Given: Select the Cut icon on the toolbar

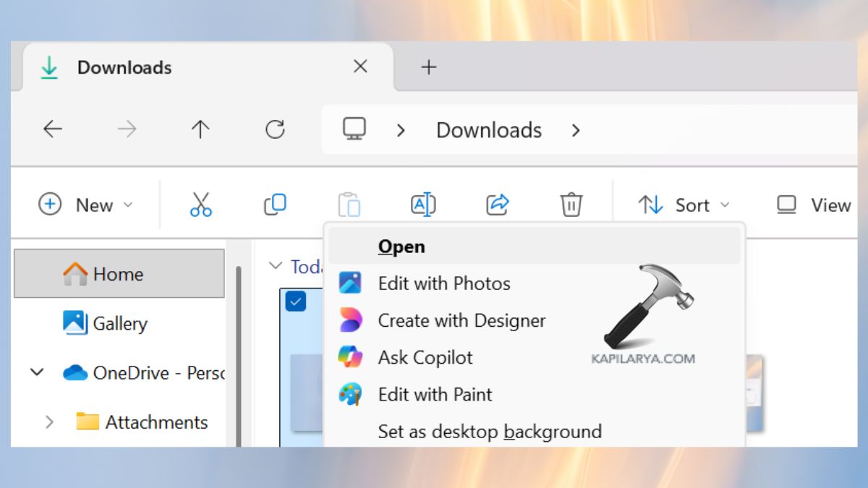Looking at the screenshot, I should [200, 204].
